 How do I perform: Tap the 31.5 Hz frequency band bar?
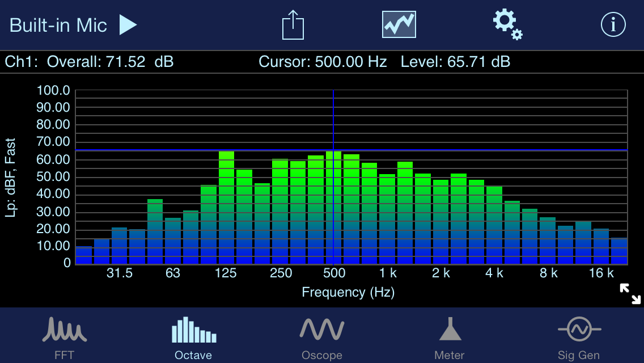[119, 246]
